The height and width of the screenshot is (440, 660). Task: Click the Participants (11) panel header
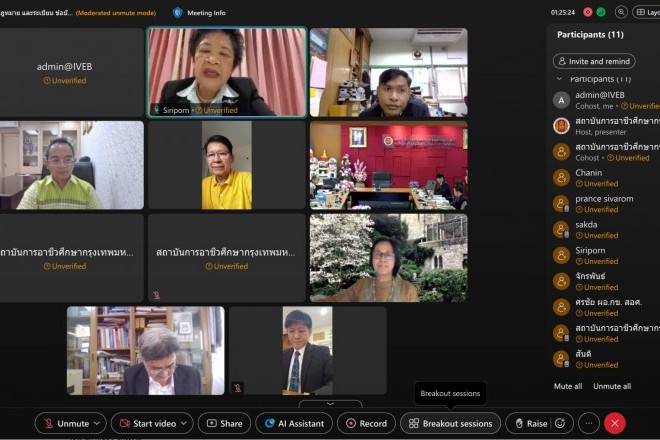click(590, 35)
